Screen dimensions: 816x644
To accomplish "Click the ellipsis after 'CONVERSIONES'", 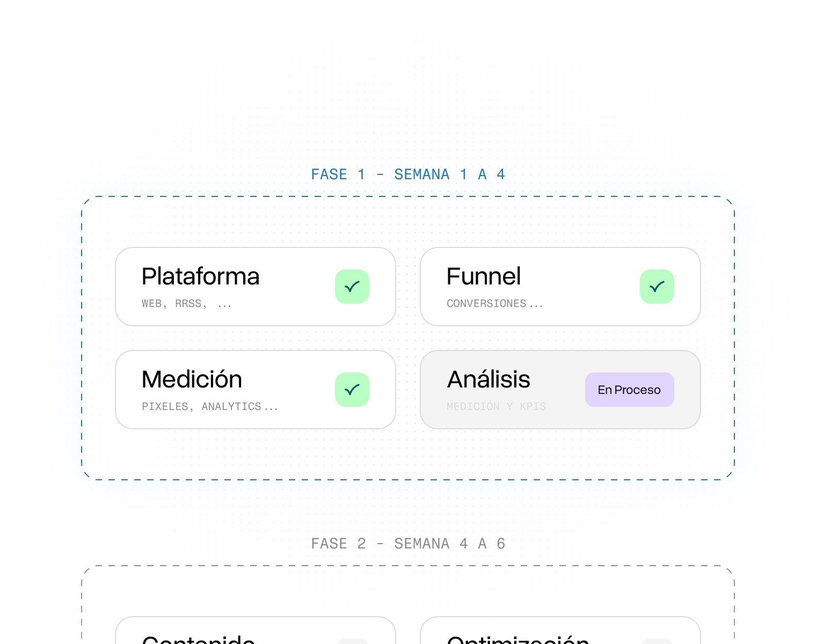I will (x=536, y=305).
